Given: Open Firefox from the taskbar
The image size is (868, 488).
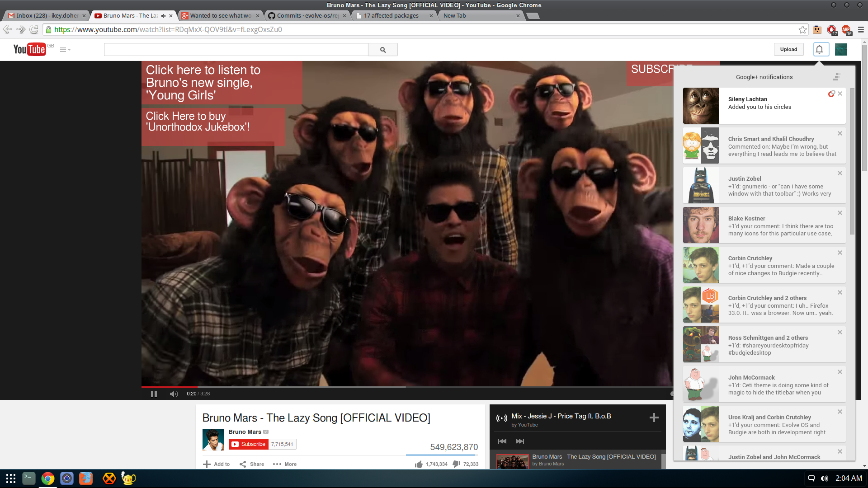Looking at the screenshot, I should (x=86, y=478).
